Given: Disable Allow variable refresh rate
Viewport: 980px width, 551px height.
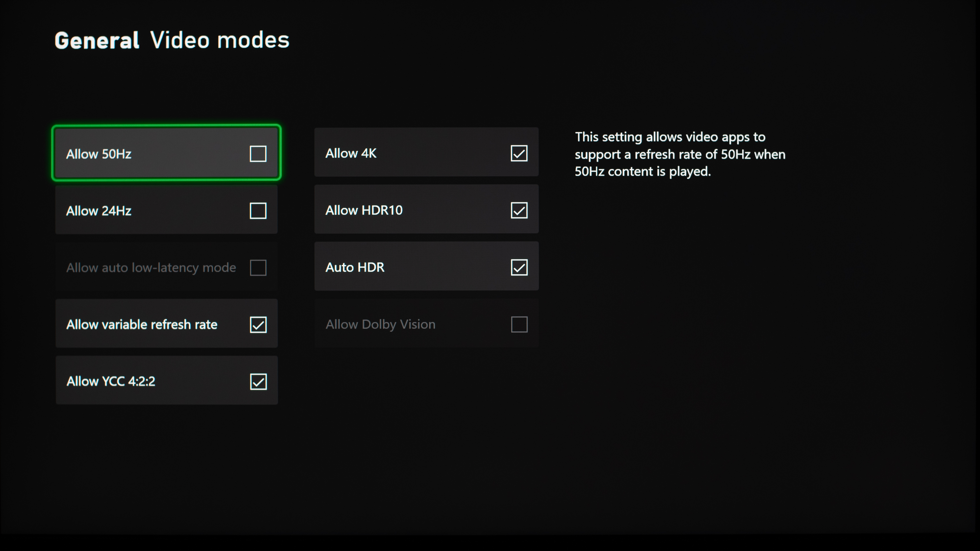Looking at the screenshot, I should point(258,325).
